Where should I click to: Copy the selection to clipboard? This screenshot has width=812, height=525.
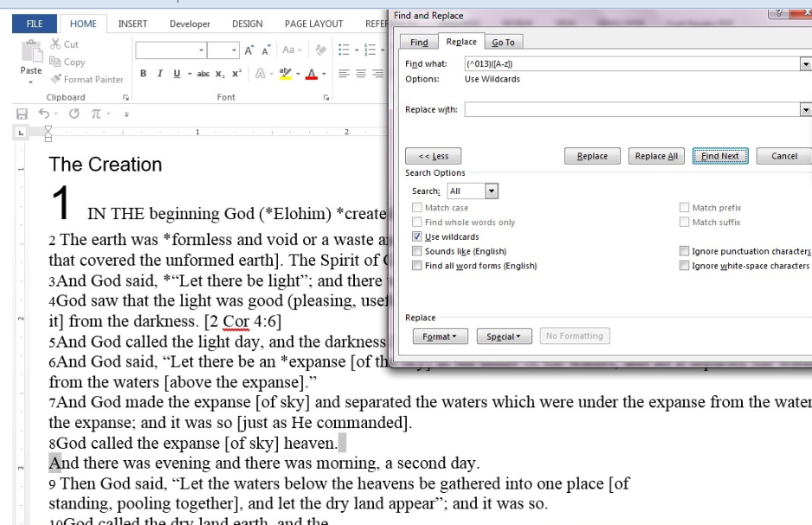pyautogui.click(x=55, y=62)
